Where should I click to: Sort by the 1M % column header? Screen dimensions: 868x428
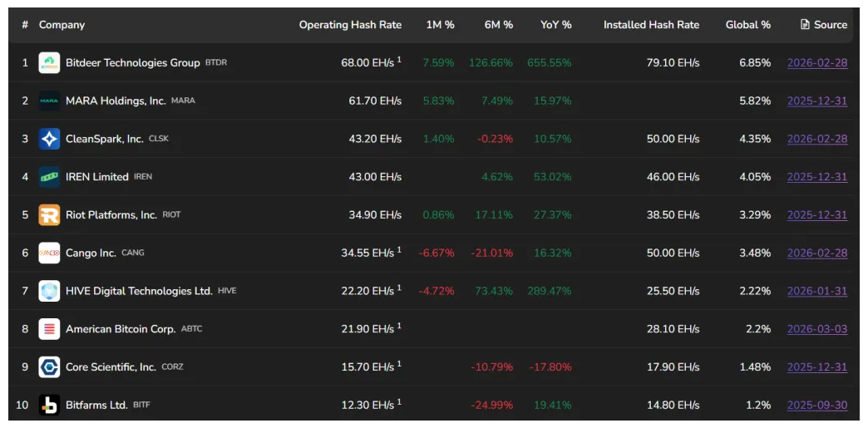pos(440,25)
